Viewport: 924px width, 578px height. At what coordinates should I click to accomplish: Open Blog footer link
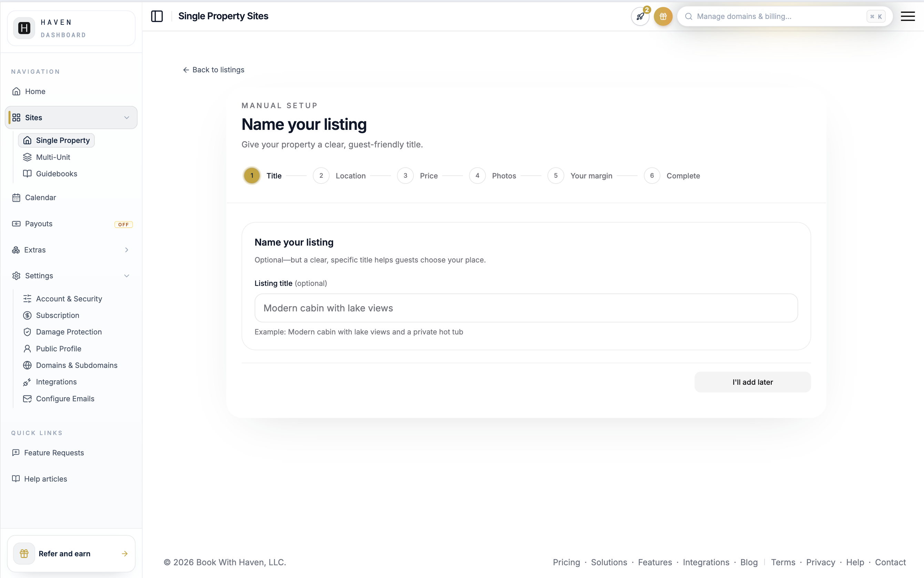coord(749,562)
